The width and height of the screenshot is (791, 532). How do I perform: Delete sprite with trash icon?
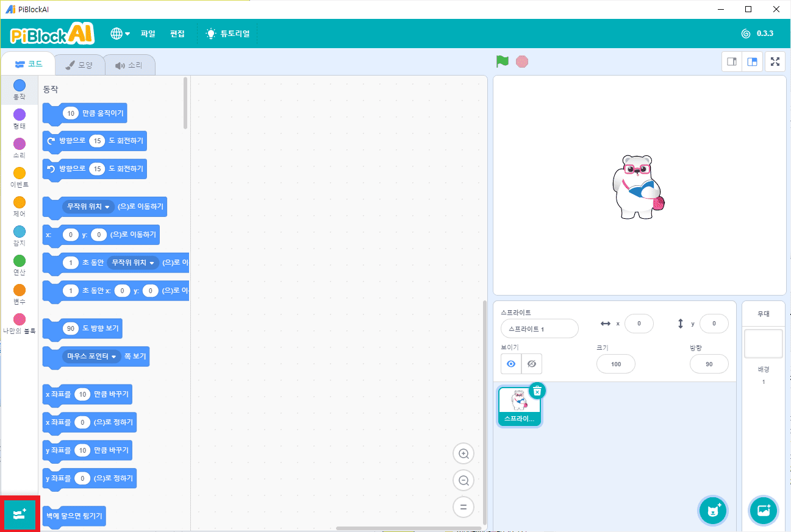pos(537,391)
